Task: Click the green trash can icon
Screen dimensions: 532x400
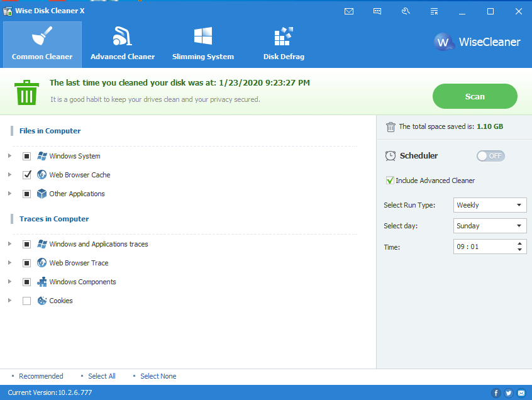Action: tap(26, 92)
